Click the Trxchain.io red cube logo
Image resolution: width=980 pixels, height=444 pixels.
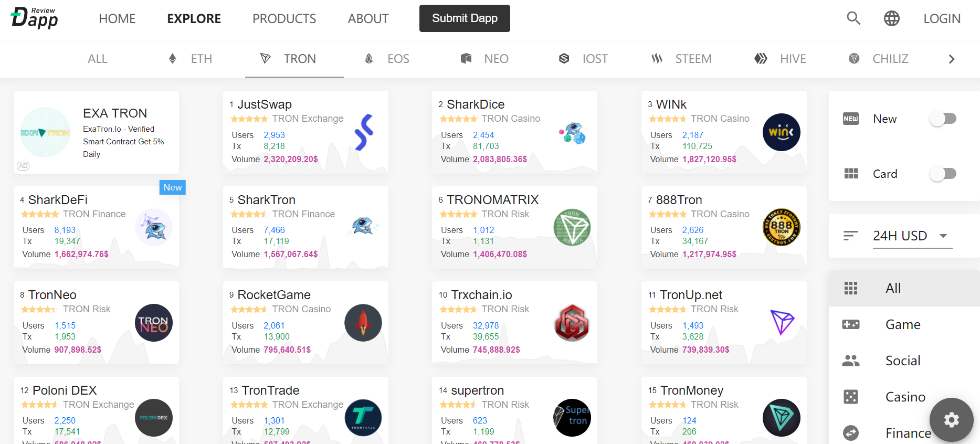[572, 323]
